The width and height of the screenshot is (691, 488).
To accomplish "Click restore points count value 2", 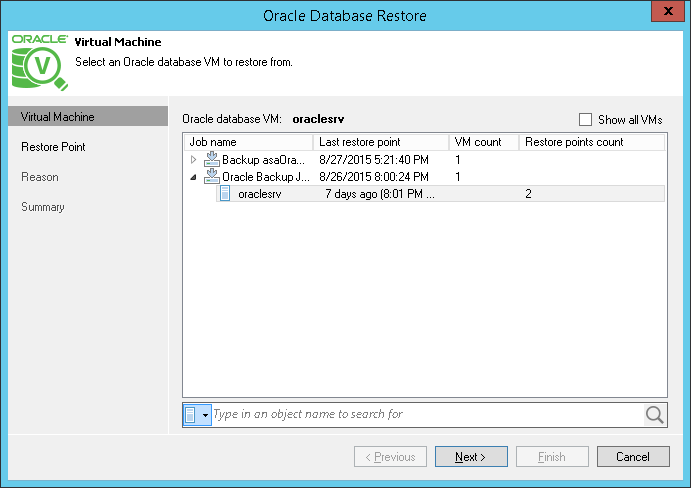I will (x=528, y=194).
